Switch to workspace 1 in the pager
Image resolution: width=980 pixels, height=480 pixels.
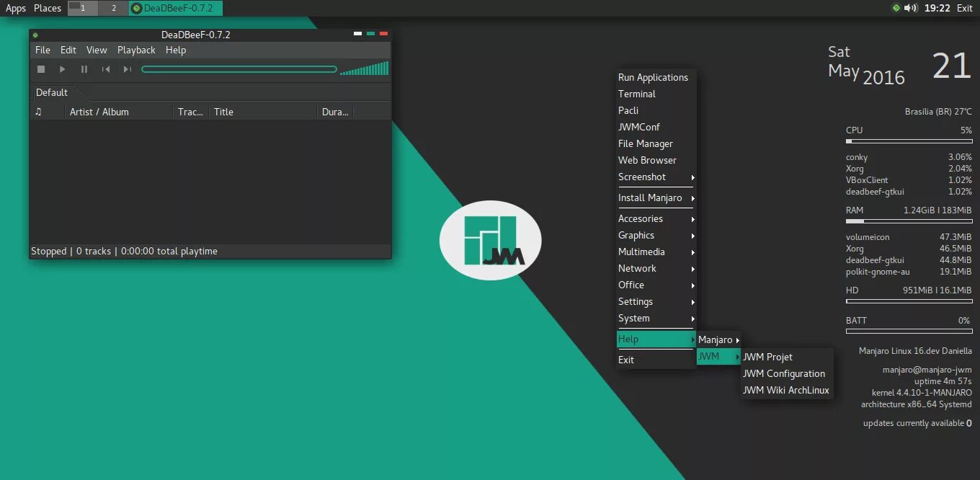tap(83, 8)
